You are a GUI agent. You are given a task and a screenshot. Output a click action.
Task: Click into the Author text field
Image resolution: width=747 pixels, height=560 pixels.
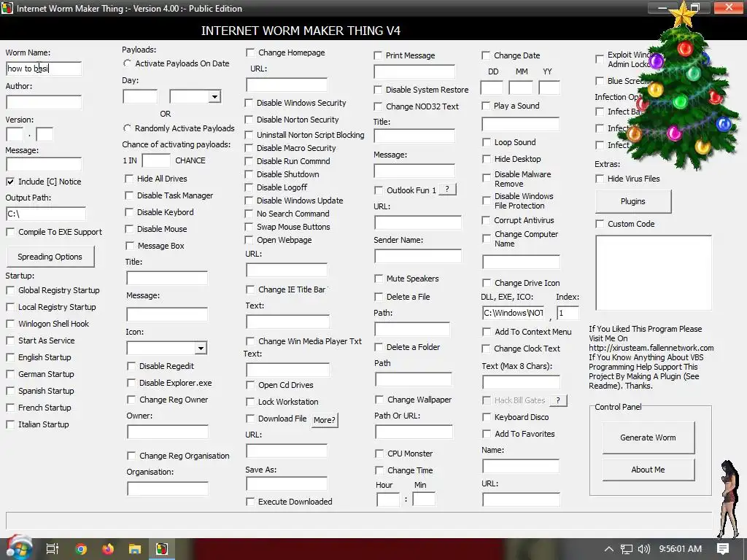coord(44,102)
